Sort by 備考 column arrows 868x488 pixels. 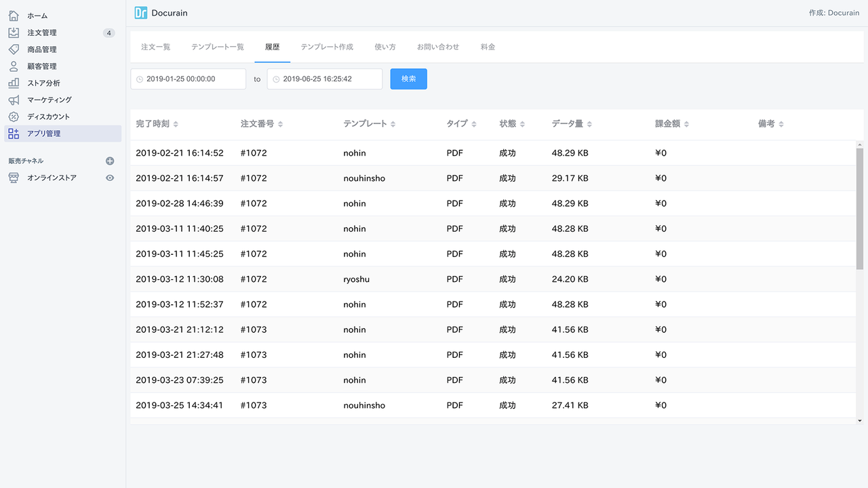pyautogui.click(x=781, y=124)
